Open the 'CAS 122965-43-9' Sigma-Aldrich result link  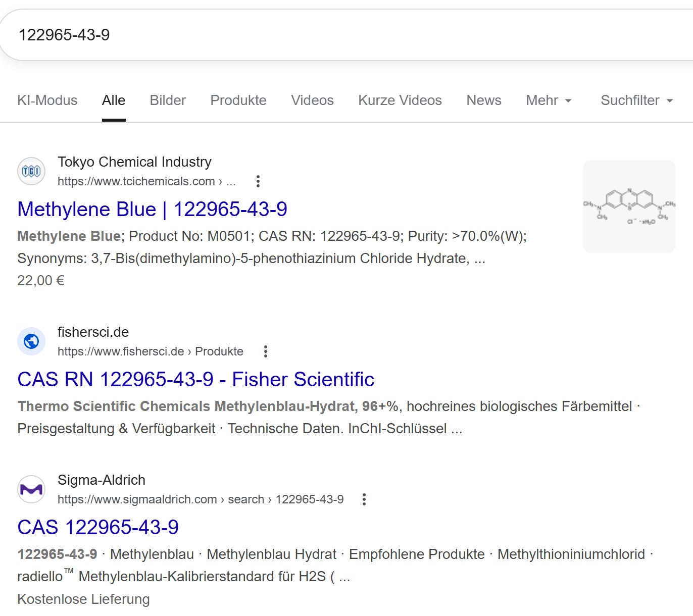(x=98, y=527)
